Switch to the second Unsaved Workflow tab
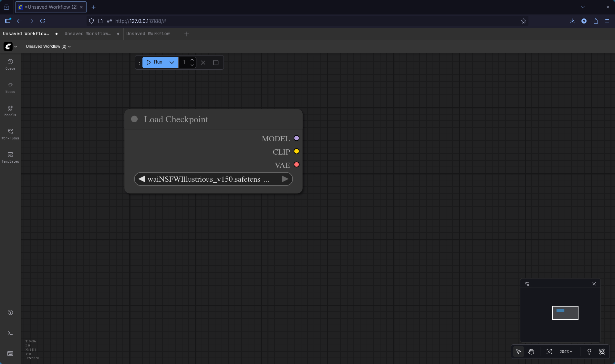 coord(88,34)
